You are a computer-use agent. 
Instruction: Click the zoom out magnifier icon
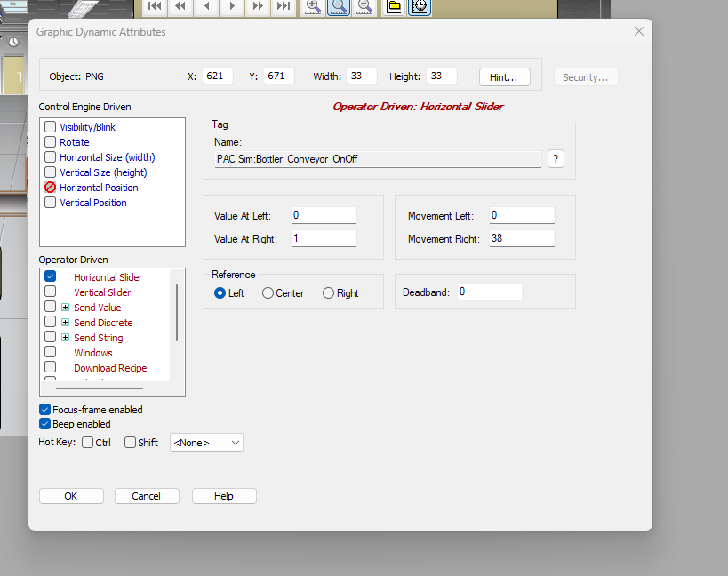point(365,6)
